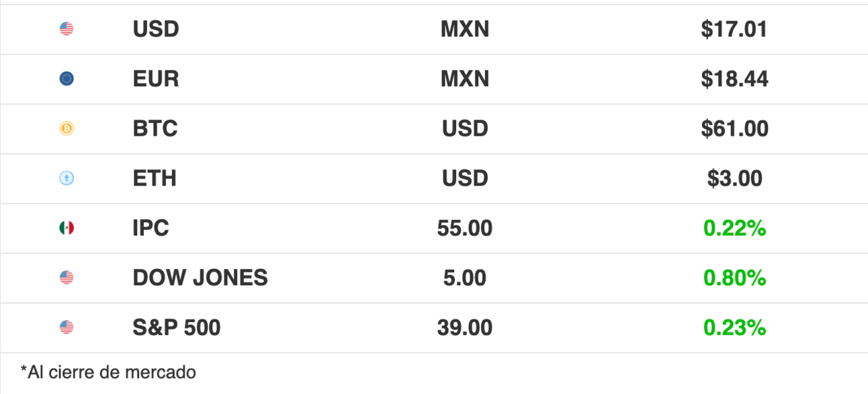The image size is (868, 394).
Task: Open the S&P 500 index label
Action: point(177,328)
